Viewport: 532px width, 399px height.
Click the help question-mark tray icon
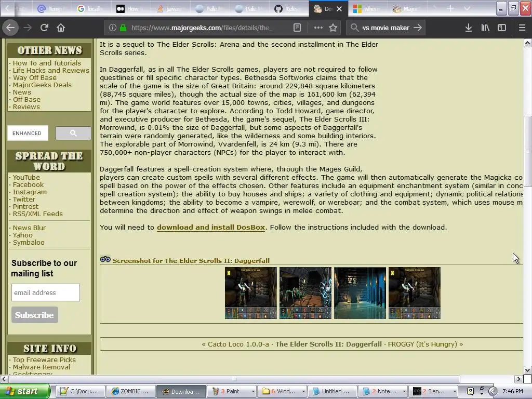click(470, 392)
